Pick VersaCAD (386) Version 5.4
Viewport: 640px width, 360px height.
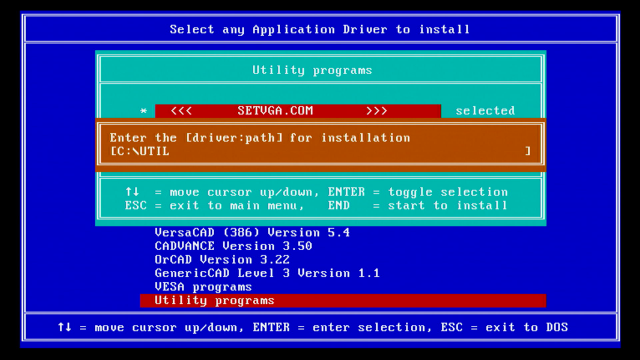coord(252,233)
